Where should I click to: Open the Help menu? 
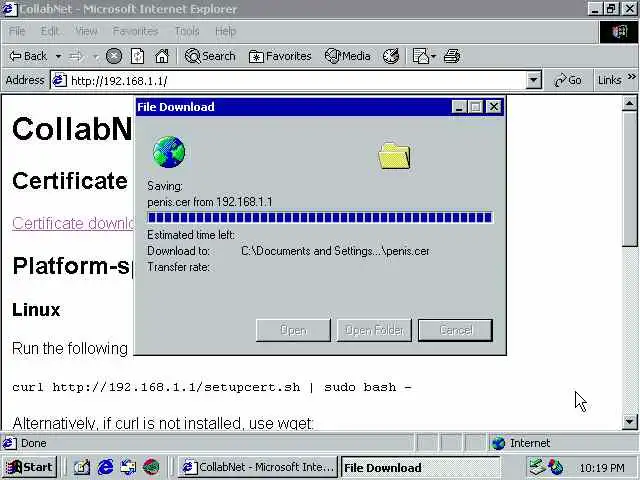click(225, 31)
